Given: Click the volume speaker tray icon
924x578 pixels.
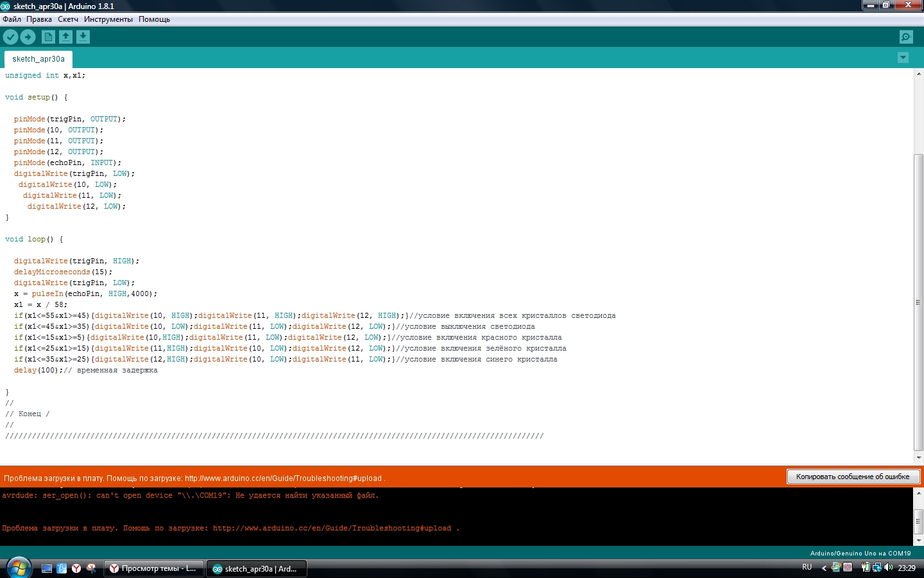Looking at the screenshot, I should tap(889, 568).
